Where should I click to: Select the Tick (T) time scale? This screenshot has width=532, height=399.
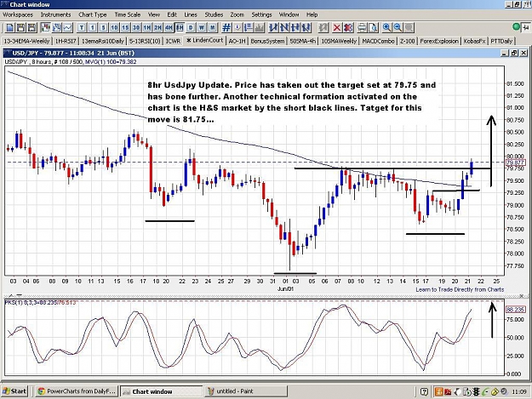82,27
